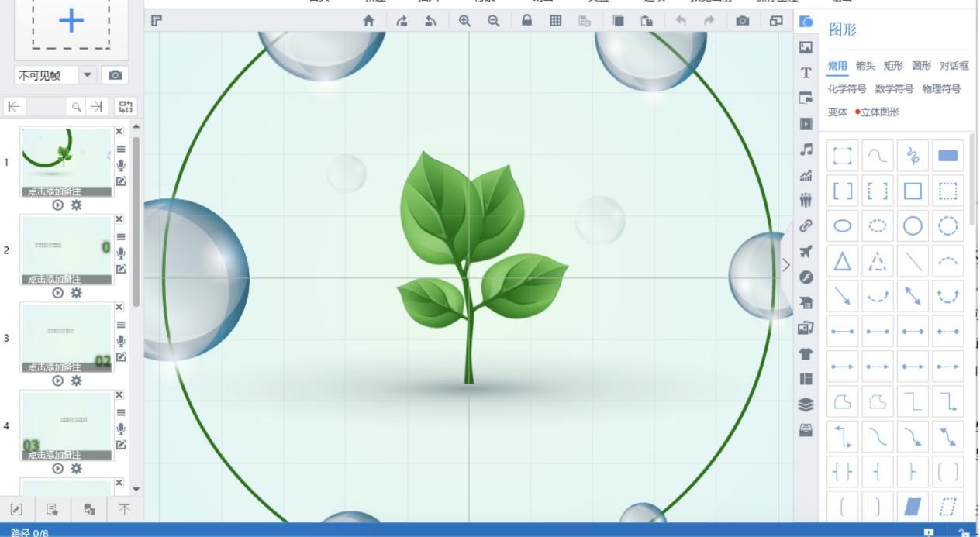Select the 化学符号 shapes tab
The height and width of the screenshot is (537, 980).
pos(847,89)
